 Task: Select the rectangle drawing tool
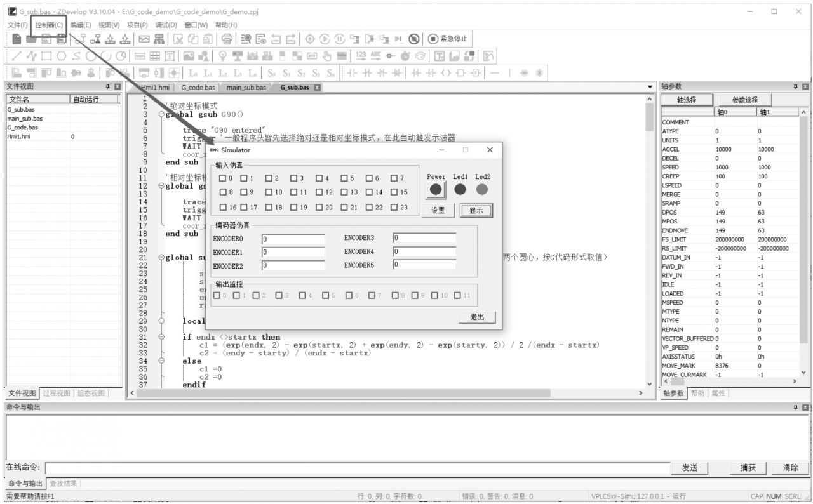46,56
